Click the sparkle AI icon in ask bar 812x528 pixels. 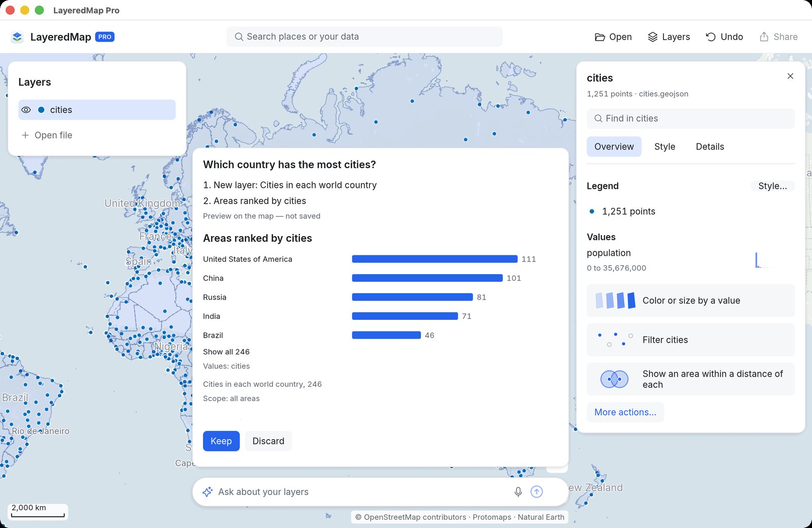point(208,492)
